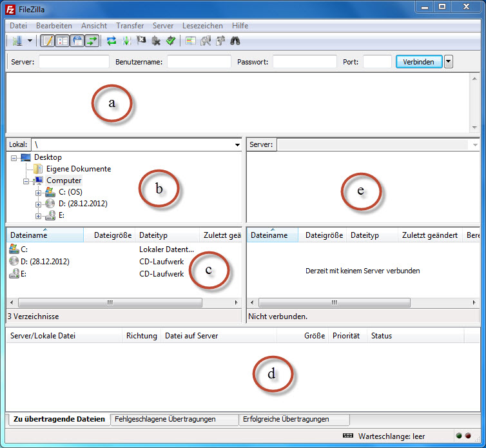Toggle local directory tree display
This screenshot has width=486, height=448.
pyautogui.click(x=63, y=41)
